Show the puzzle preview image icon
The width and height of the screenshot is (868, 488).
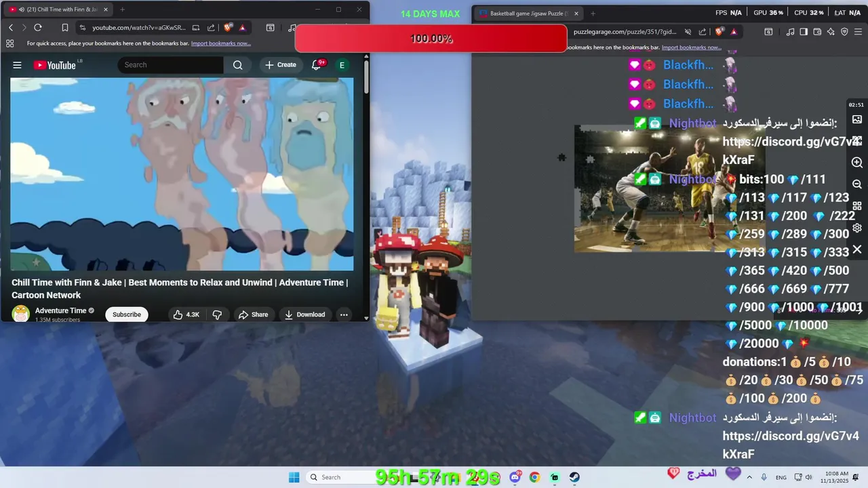pyautogui.click(x=857, y=119)
